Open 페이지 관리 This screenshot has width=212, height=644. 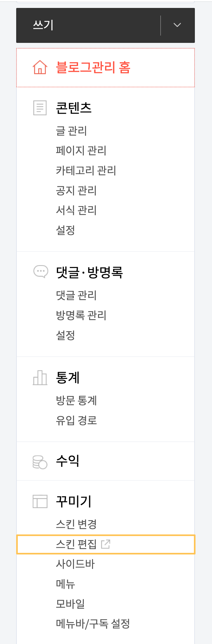point(80,151)
